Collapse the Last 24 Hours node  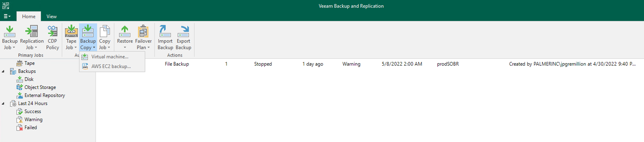tap(3, 103)
